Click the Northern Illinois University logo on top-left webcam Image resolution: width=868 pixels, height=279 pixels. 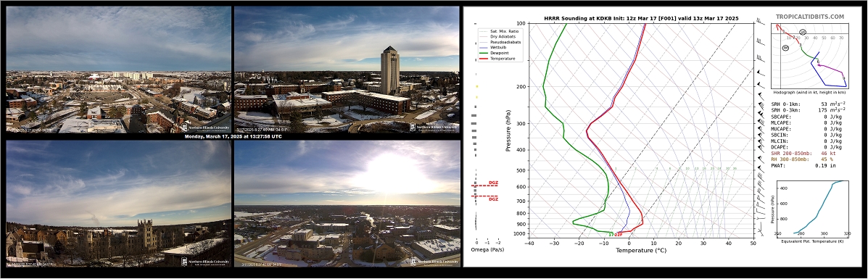(x=207, y=128)
